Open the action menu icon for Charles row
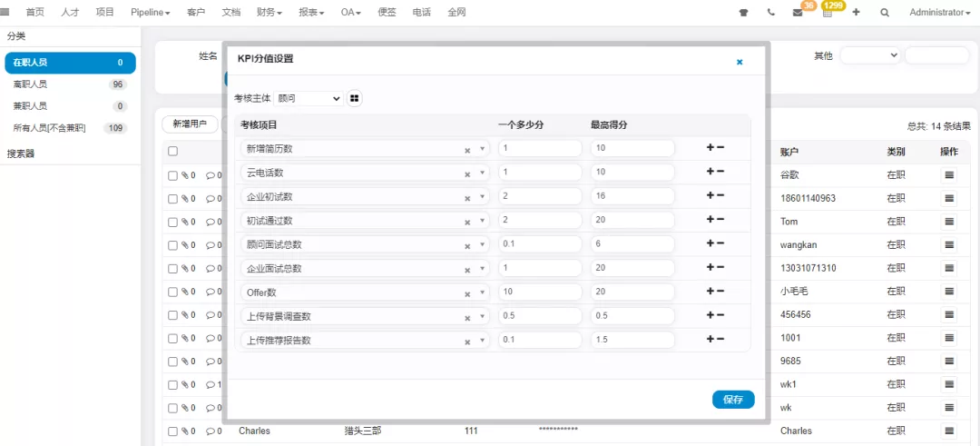 point(949,431)
